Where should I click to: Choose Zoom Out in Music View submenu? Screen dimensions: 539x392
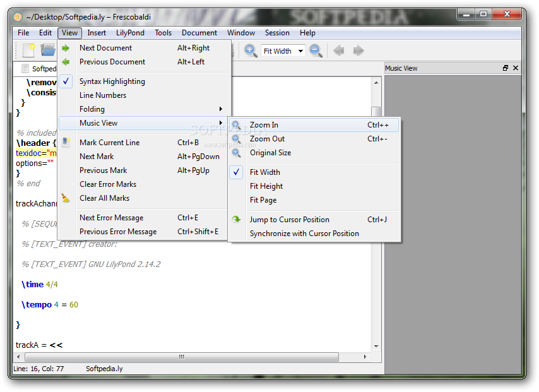[x=314, y=139]
